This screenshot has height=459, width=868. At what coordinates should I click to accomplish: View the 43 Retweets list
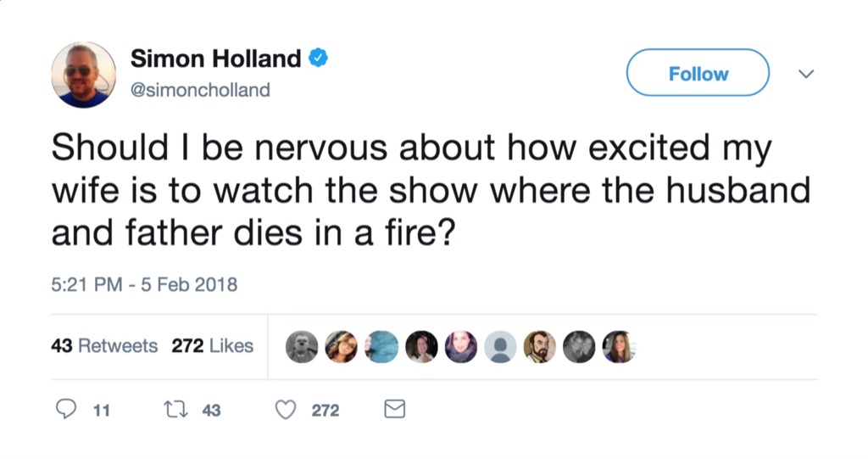point(105,345)
